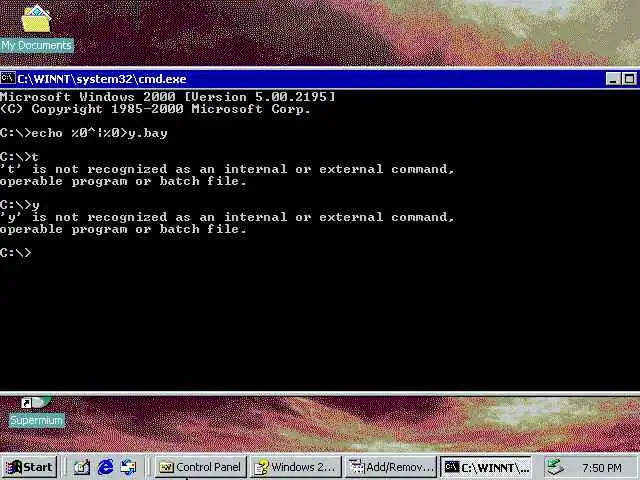Switch to the Add/Remov... taskbar button
640x480 pixels.
391,467
